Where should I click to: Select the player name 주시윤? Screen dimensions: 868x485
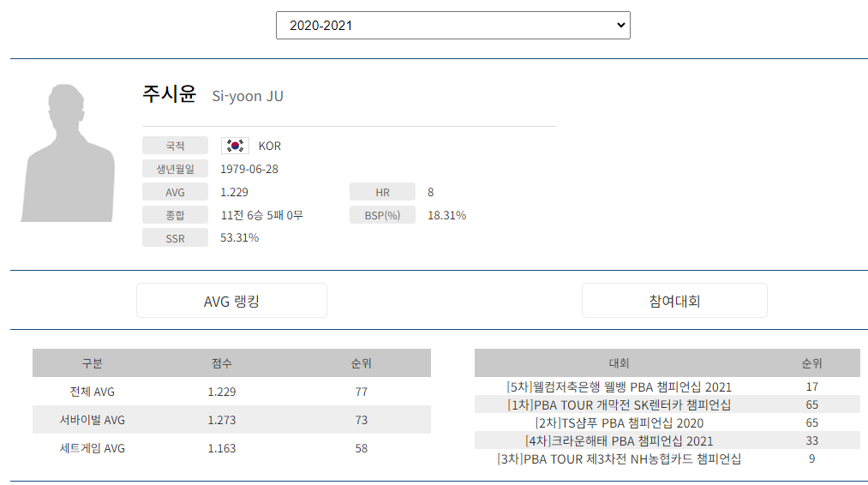pos(169,93)
